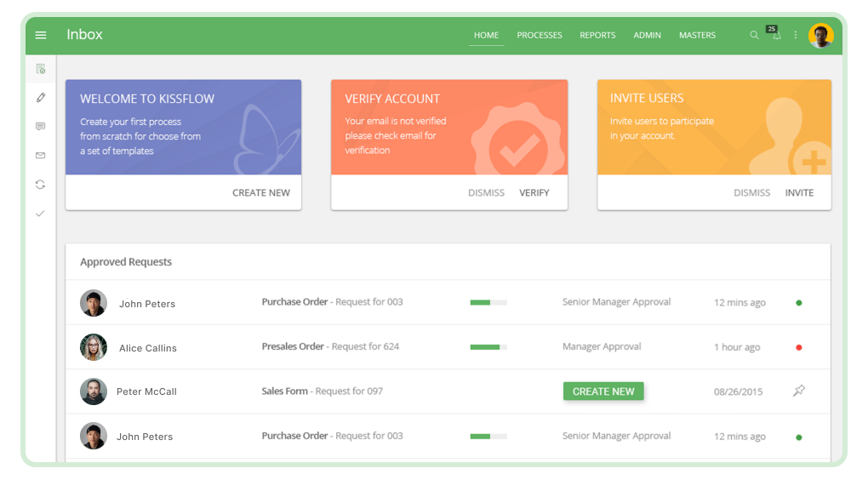
Task: Open notifications bell with 25 badge
Action: pyautogui.click(x=774, y=33)
